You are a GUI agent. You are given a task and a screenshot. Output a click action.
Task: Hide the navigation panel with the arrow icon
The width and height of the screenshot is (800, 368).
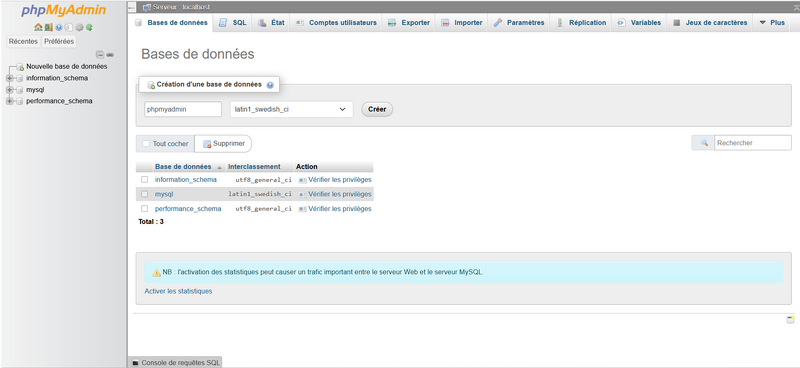(x=132, y=7)
